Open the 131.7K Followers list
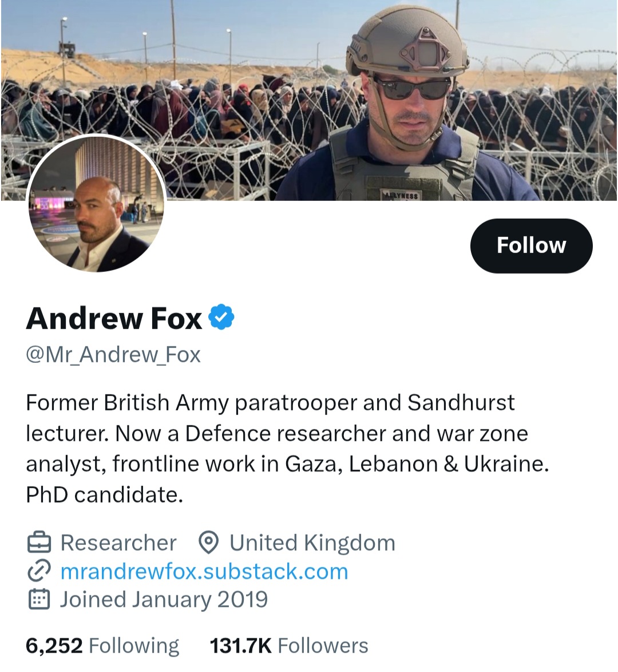This screenshot has height=672, width=618. coord(289,646)
